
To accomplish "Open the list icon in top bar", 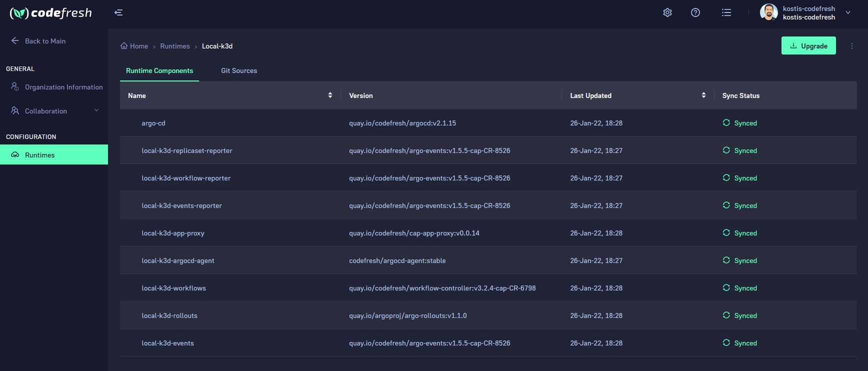I will click(x=726, y=12).
